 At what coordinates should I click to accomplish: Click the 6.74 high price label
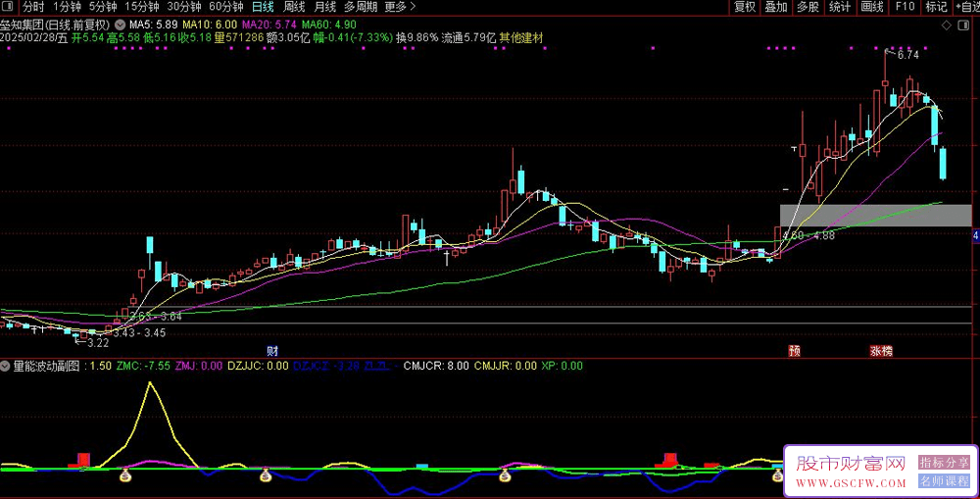click(907, 56)
